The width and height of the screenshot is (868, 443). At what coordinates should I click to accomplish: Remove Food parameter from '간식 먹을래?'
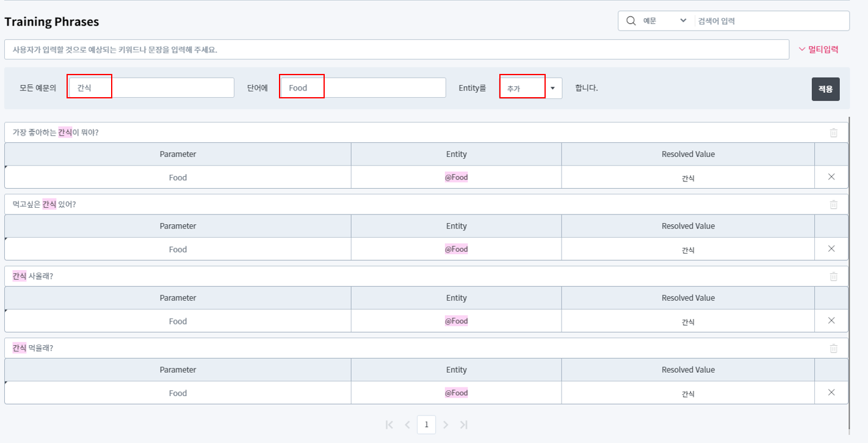831,392
